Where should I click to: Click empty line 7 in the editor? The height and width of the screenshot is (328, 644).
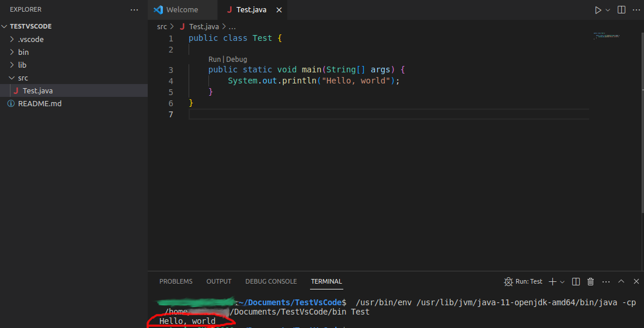[x=388, y=114]
